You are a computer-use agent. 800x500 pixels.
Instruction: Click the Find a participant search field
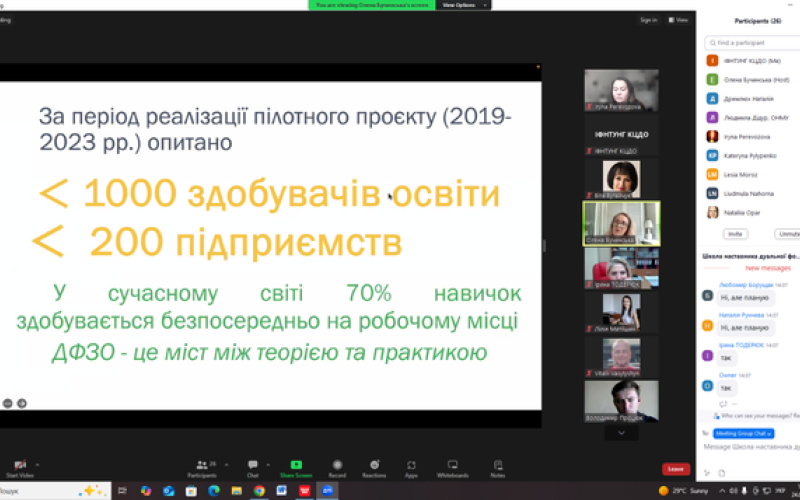tap(754, 43)
